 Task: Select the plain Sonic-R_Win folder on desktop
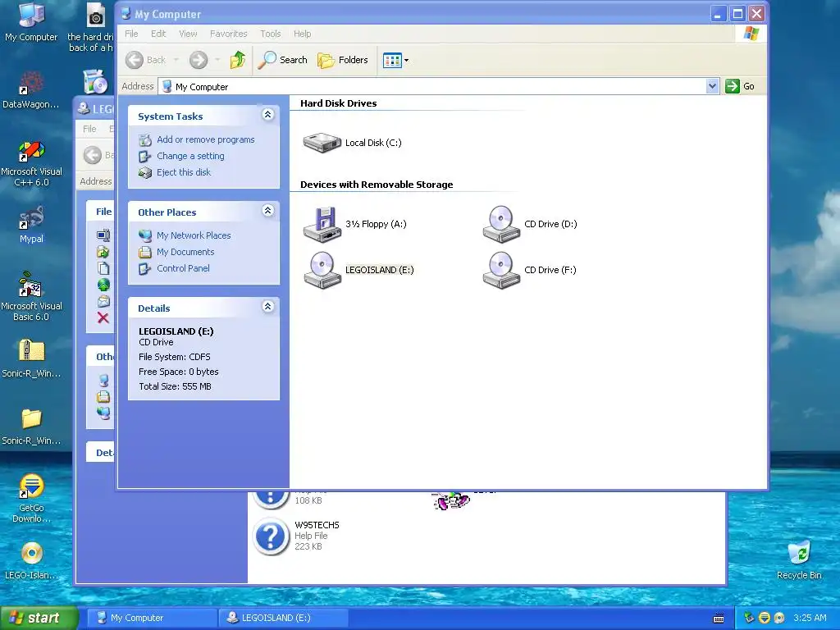[31, 426]
